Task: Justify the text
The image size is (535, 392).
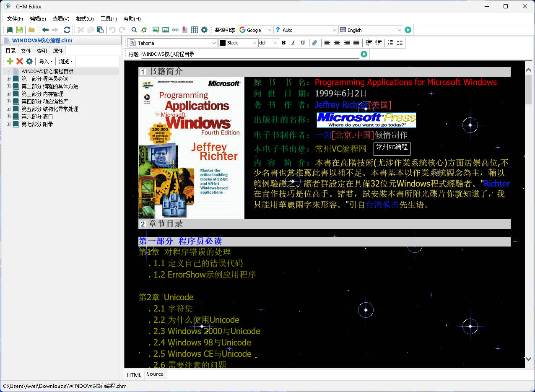Action: point(356,43)
